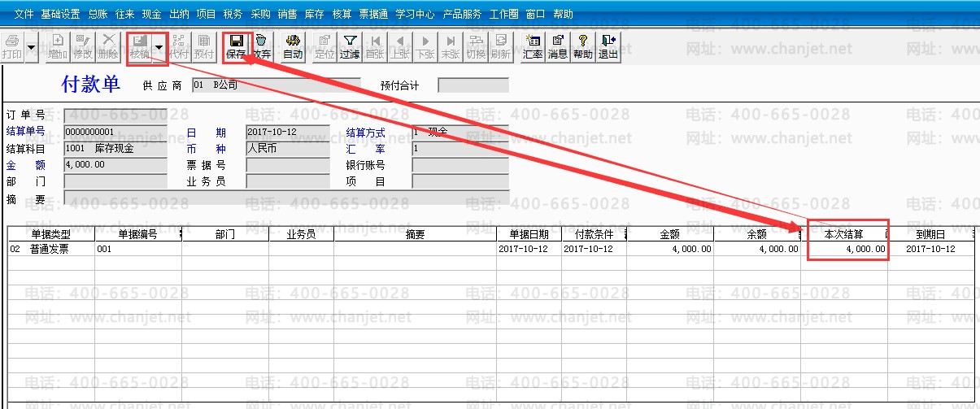This screenshot has width=980, height=409.
Task: Open the 出纳 menu
Action: coord(179,14)
